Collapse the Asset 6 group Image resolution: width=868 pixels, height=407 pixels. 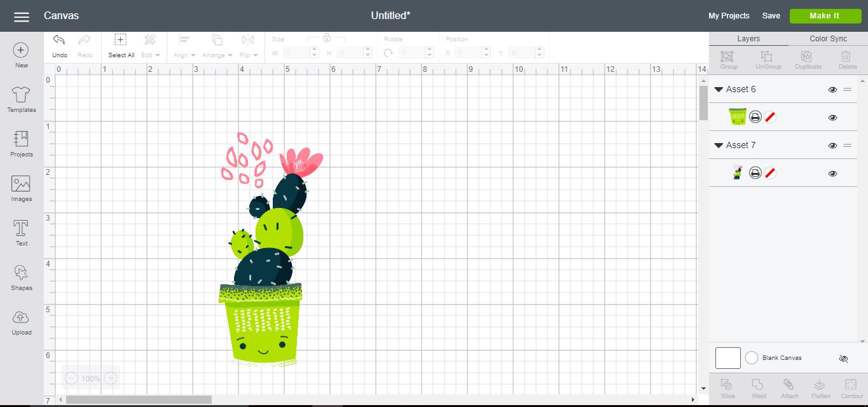click(719, 89)
